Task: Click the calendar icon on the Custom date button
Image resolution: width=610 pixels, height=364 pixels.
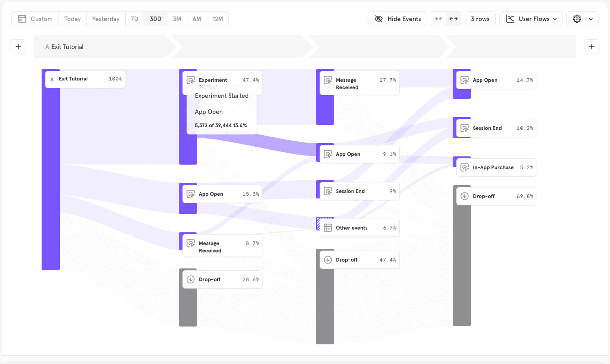Action: 21,19
